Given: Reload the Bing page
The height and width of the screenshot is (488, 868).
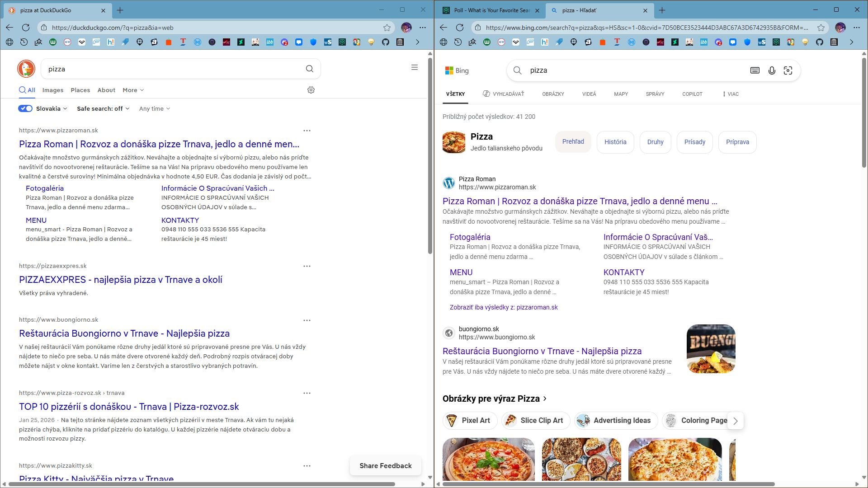Looking at the screenshot, I should pyautogui.click(x=460, y=28).
